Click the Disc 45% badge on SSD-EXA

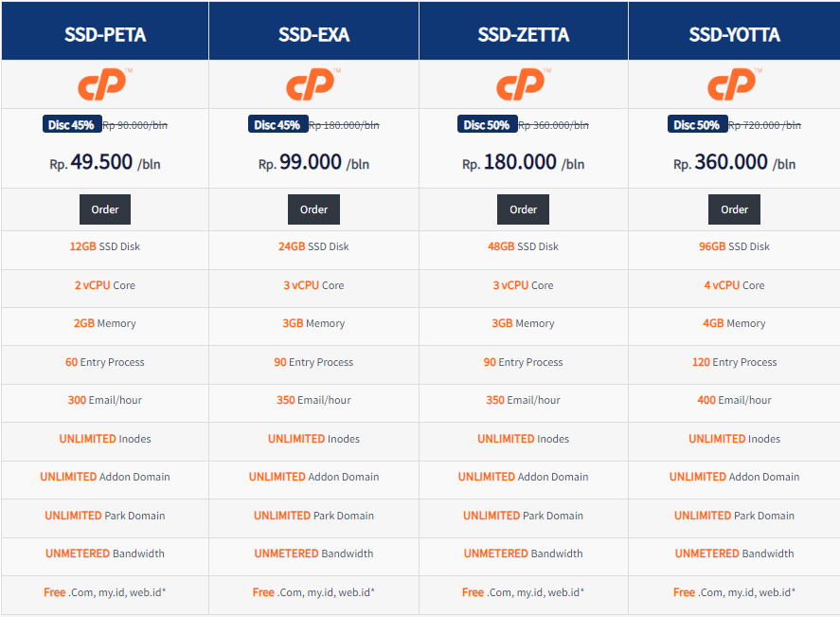pyautogui.click(x=277, y=123)
